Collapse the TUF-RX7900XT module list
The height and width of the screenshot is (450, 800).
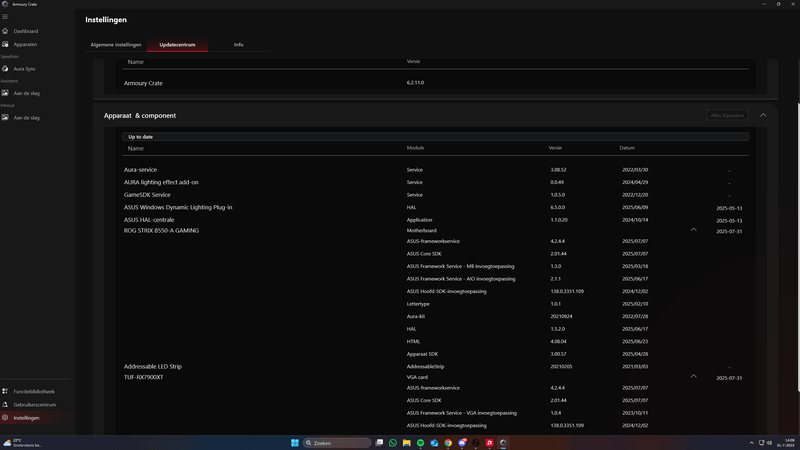693,377
